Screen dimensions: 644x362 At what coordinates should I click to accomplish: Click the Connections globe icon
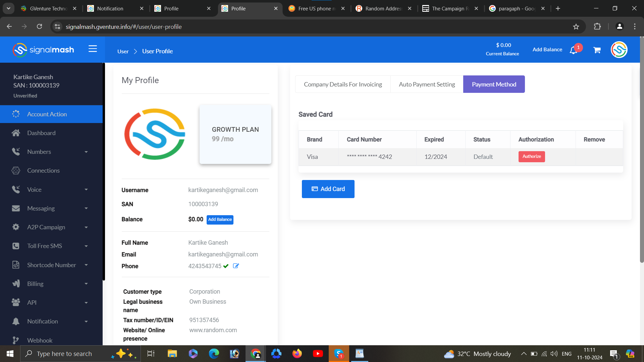click(x=16, y=171)
